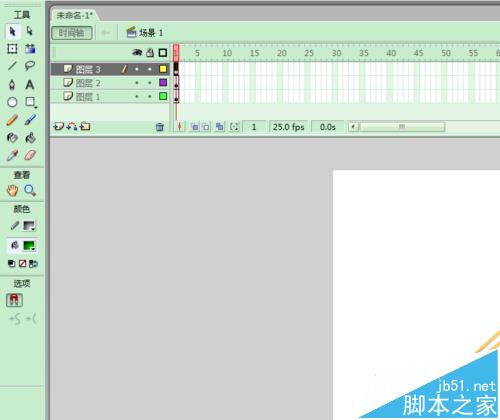Click the center frame button
The height and width of the screenshot is (420, 500).
click(x=179, y=127)
